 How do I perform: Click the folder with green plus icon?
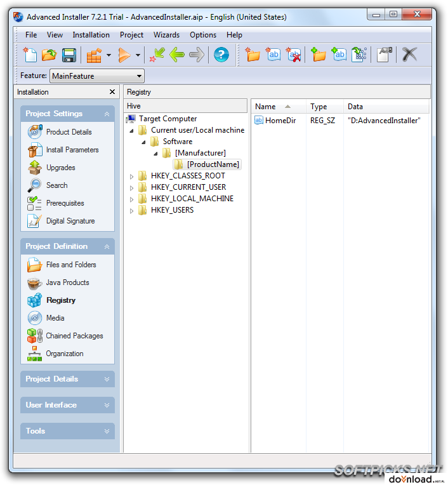pyautogui.click(x=319, y=55)
